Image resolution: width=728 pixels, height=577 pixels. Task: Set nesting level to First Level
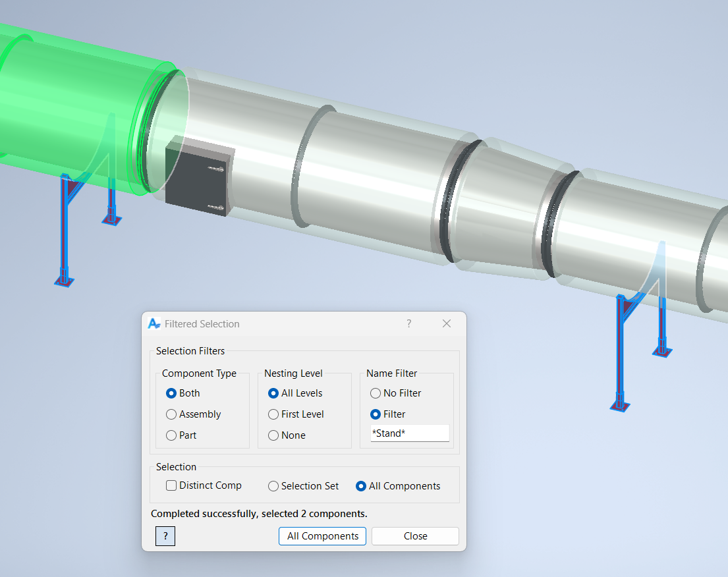273,414
